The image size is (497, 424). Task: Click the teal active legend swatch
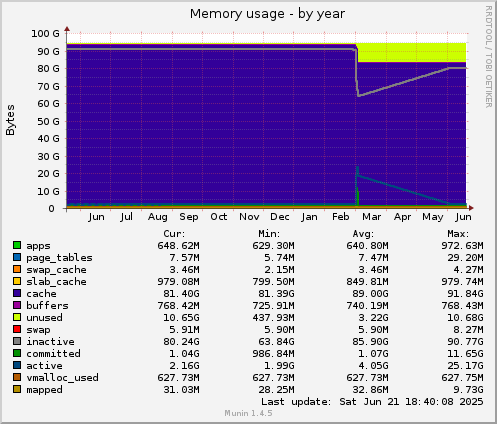(x=17, y=365)
